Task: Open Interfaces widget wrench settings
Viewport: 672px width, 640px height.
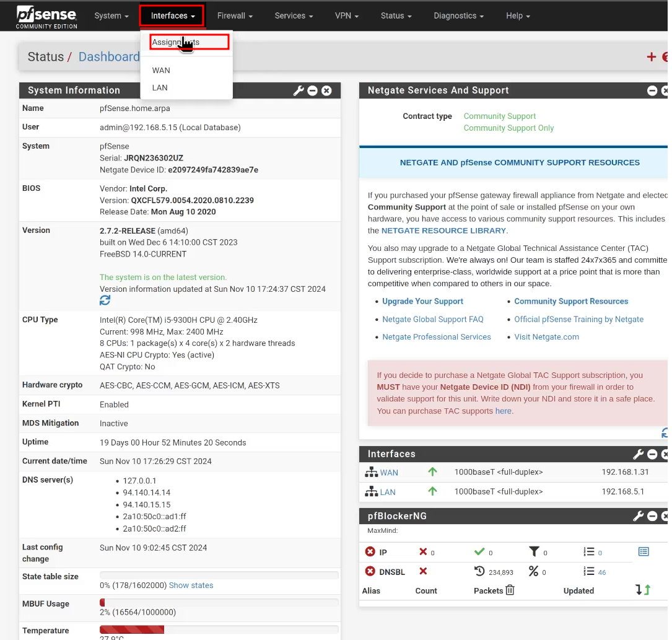Action: 638,454
